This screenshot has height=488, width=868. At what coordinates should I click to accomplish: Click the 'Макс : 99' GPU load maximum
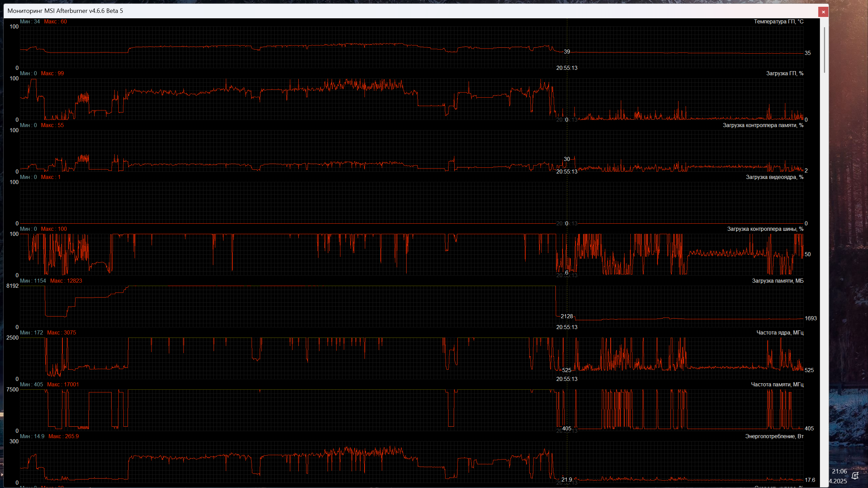click(x=52, y=74)
